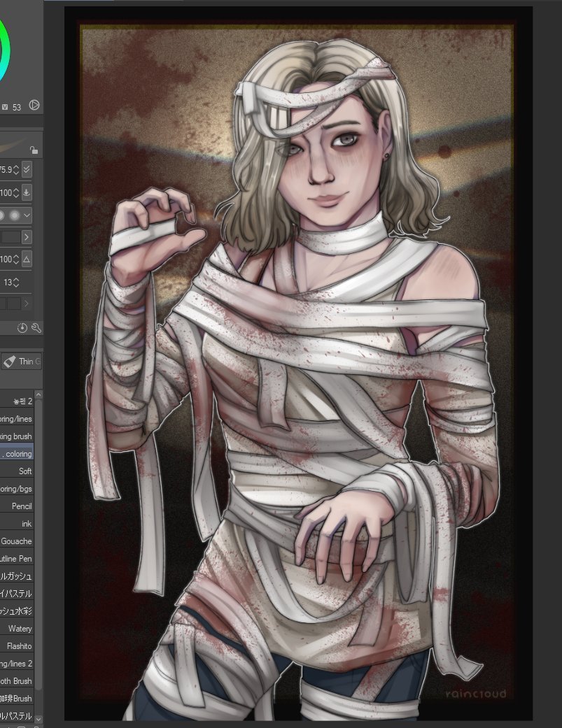Image resolution: width=562 pixels, height=728 pixels.
Task: Click the green color wheel ring
Action: click(x=6, y=49)
